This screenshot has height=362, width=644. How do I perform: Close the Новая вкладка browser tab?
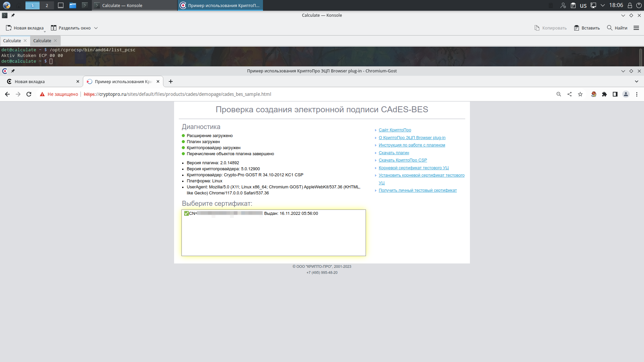point(78,82)
